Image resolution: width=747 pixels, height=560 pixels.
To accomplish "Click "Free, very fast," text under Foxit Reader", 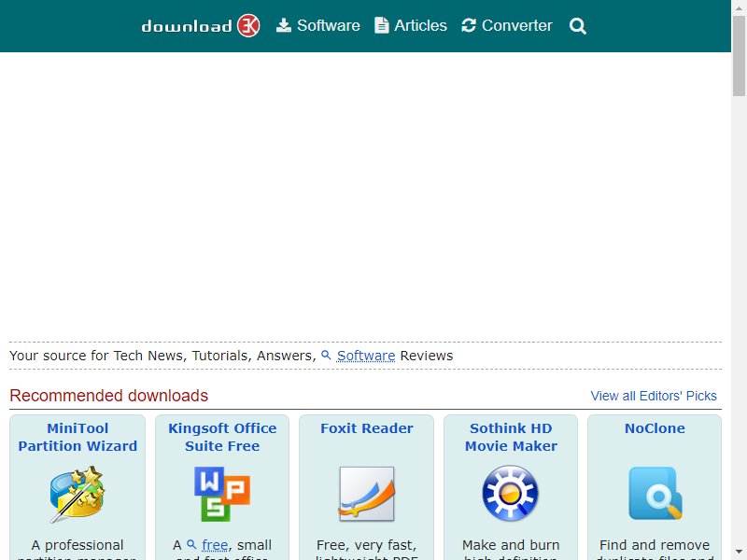I will coord(366,545).
